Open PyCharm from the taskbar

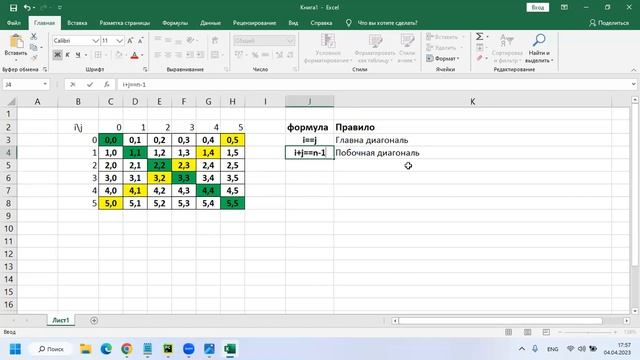pyautogui.click(x=168, y=349)
